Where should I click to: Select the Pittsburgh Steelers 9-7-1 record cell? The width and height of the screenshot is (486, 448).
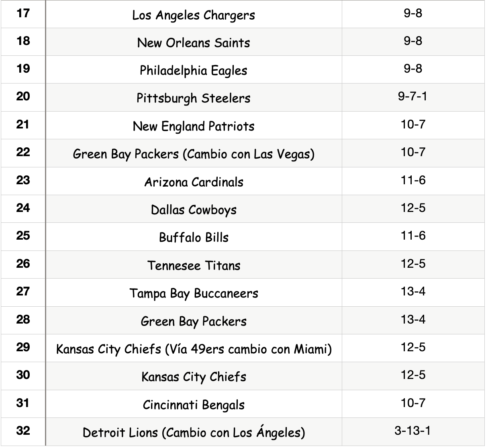click(413, 97)
